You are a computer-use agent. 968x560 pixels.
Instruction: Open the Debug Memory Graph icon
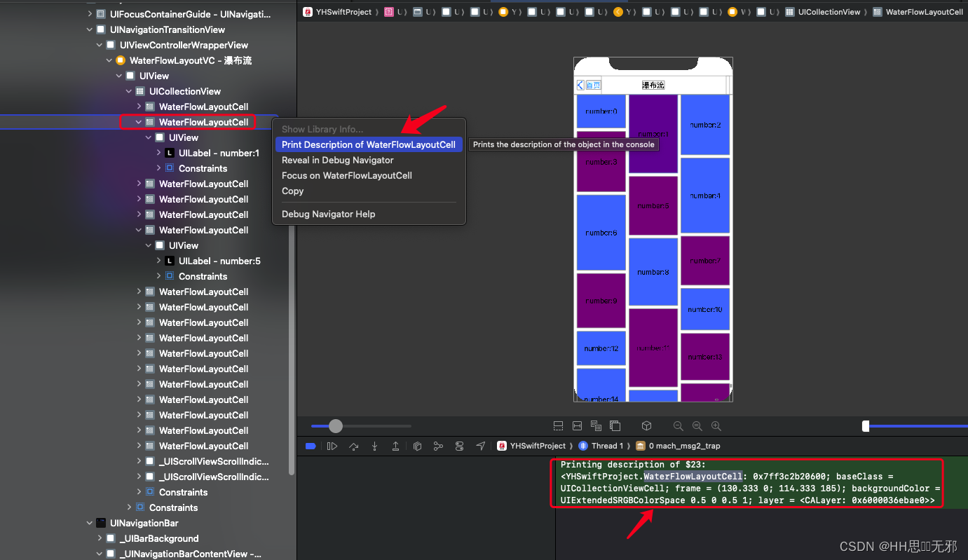pos(438,446)
